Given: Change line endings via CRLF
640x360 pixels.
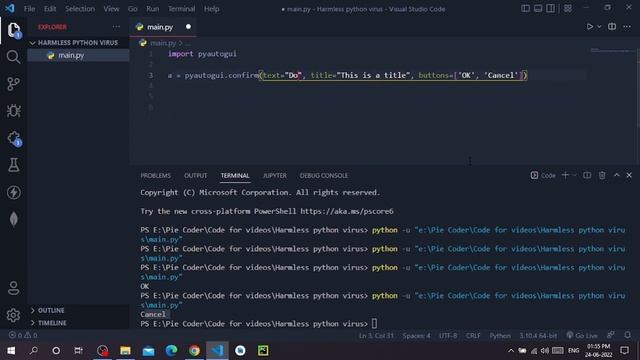Looking at the screenshot, I should [x=473, y=336].
